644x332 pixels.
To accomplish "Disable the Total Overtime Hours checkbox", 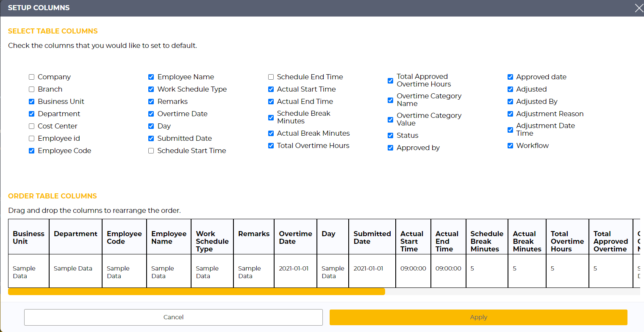I will [271, 146].
